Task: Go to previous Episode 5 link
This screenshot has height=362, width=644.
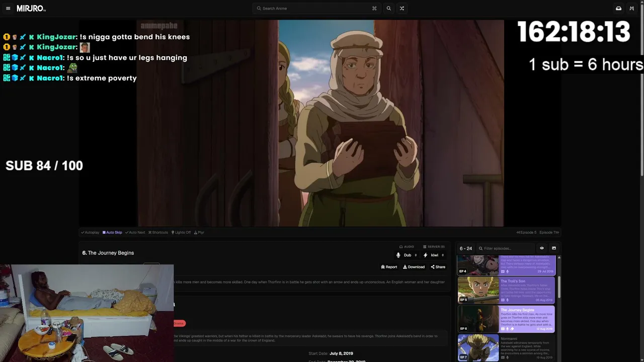Action: point(526,232)
